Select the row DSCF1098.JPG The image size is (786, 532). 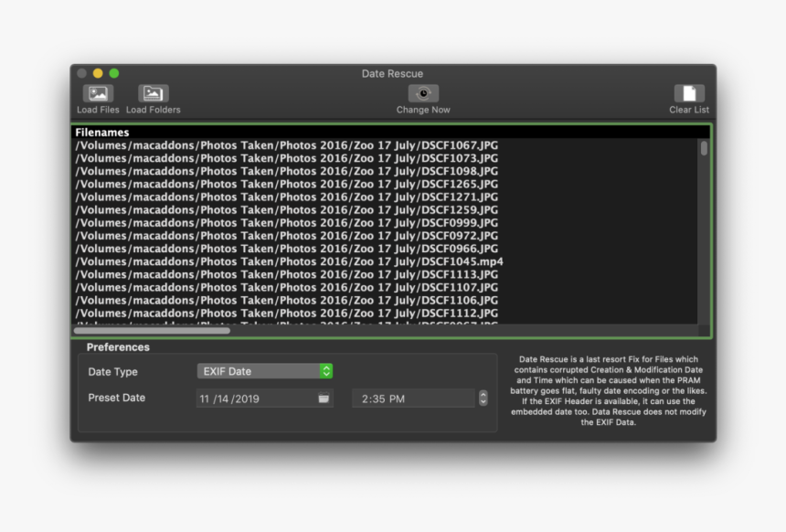point(385,172)
